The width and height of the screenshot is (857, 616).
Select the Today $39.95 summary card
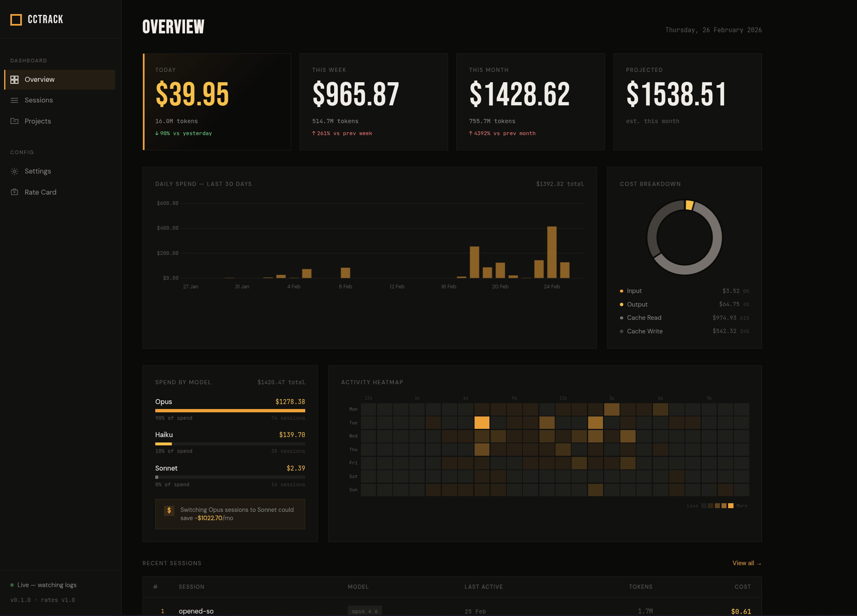pyautogui.click(x=217, y=102)
